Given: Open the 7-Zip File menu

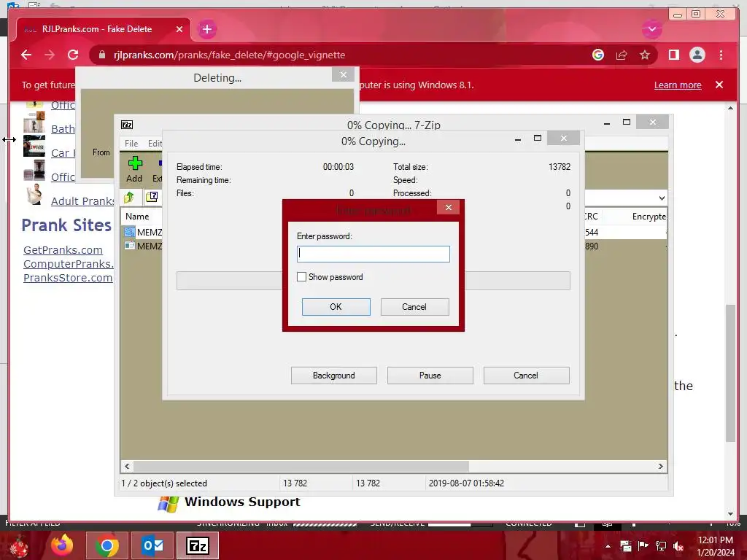Looking at the screenshot, I should coord(131,144).
